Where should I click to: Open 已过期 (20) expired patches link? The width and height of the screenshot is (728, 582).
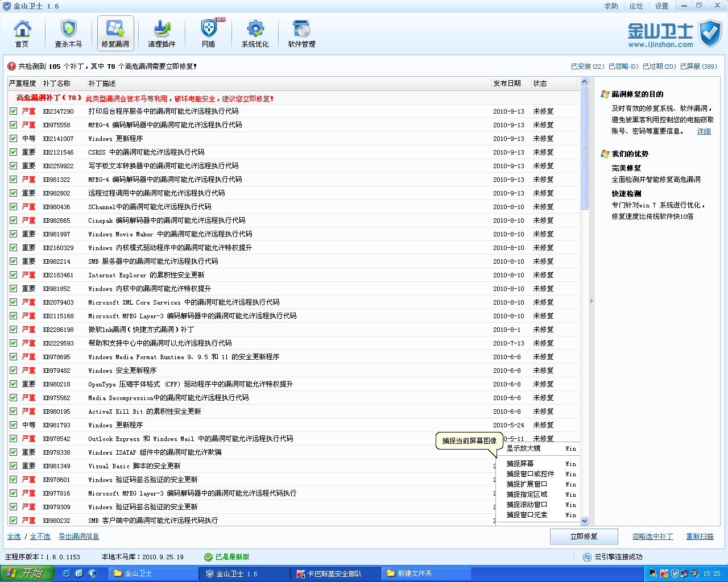click(x=659, y=66)
